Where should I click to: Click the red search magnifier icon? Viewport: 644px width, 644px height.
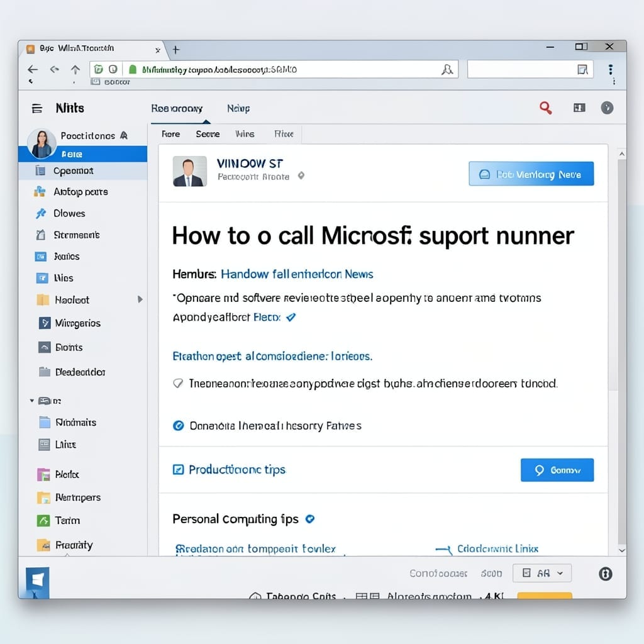point(545,108)
